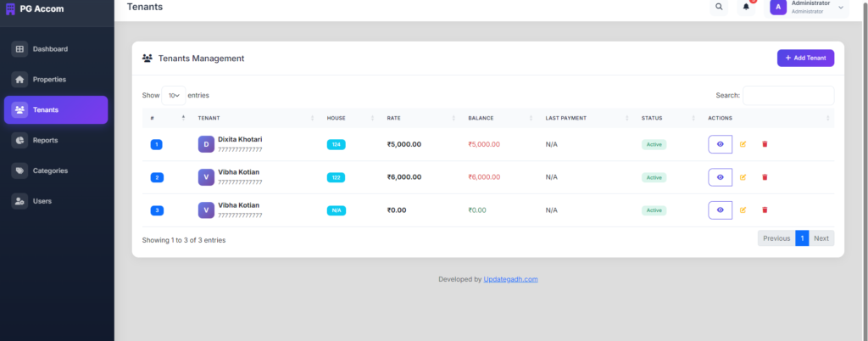Click house badge 124

[336, 144]
